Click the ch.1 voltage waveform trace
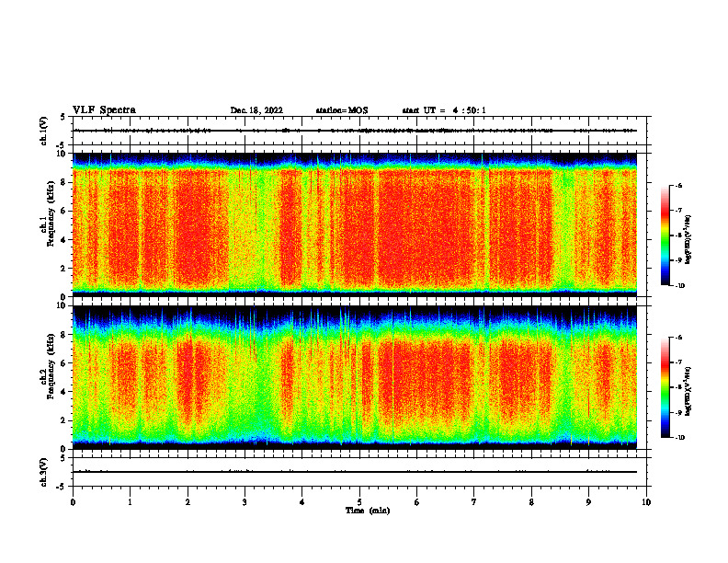Image resolution: width=728 pixels, height=563 pixels. coord(355,131)
